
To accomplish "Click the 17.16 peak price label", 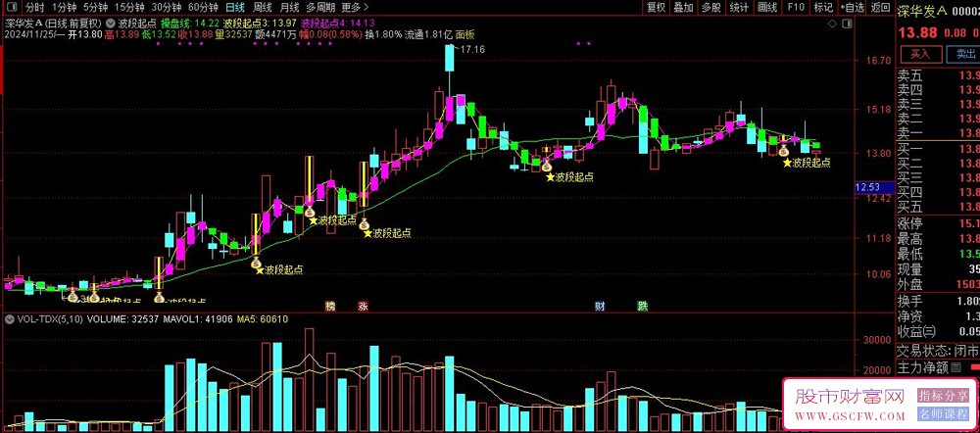I will 472,49.
